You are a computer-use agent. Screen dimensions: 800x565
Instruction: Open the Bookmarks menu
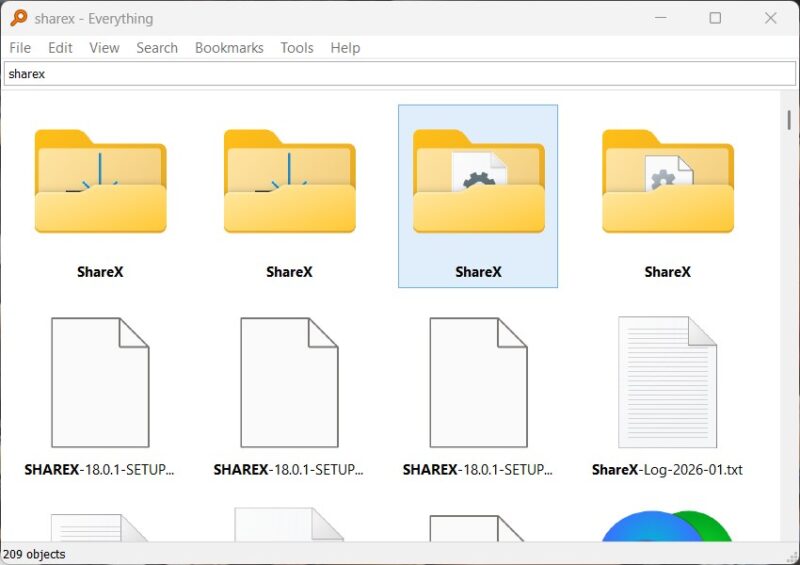pyautogui.click(x=229, y=48)
